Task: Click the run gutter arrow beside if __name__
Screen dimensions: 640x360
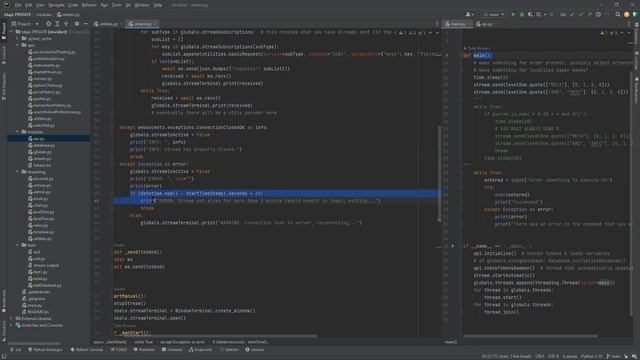Action: pyautogui.click(x=453, y=246)
